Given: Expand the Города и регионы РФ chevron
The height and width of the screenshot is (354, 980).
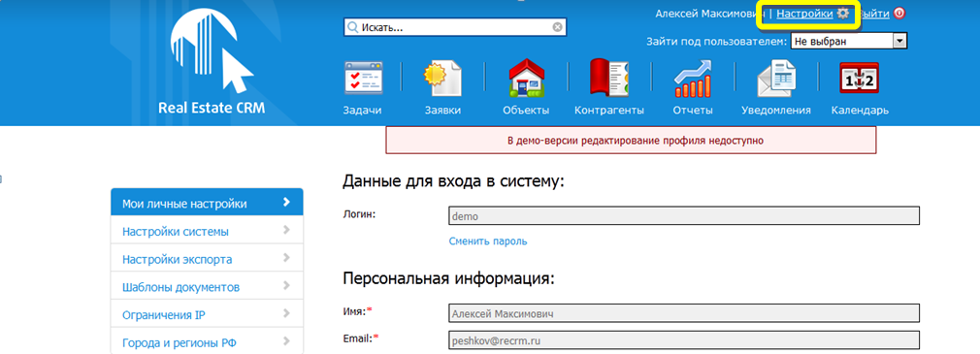Looking at the screenshot, I should pyautogui.click(x=286, y=341).
